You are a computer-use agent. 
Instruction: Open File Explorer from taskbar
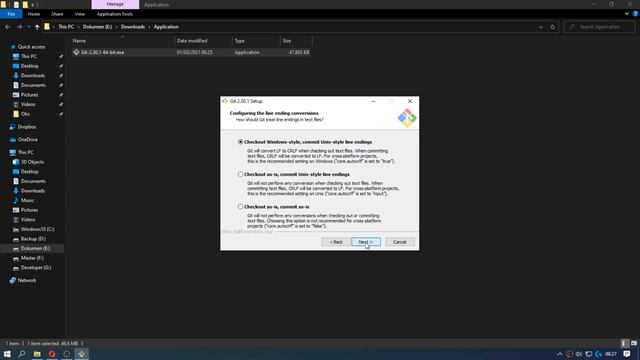tap(37, 354)
